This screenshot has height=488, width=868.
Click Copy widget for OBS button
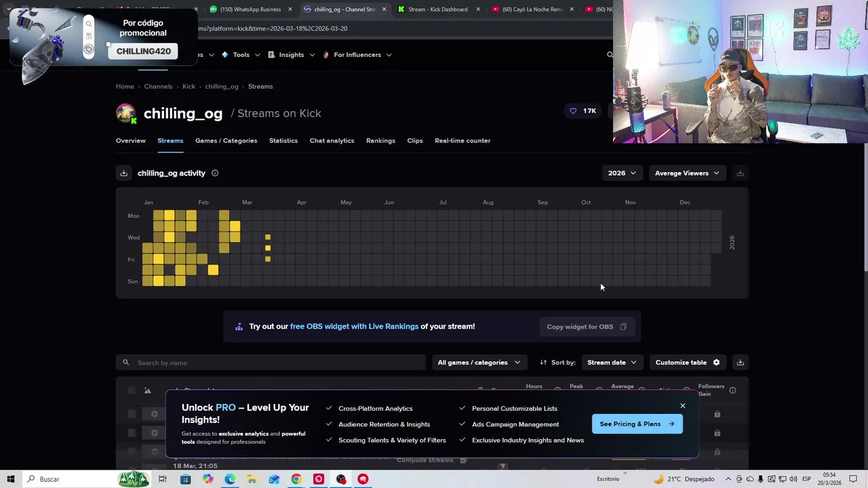point(587,327)
